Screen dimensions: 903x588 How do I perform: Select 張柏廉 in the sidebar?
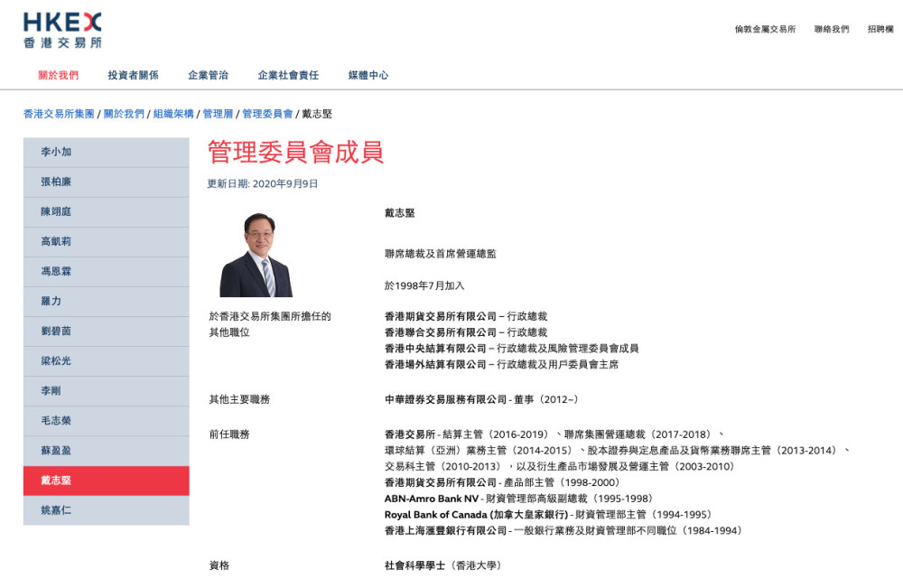tap(106, 182)
